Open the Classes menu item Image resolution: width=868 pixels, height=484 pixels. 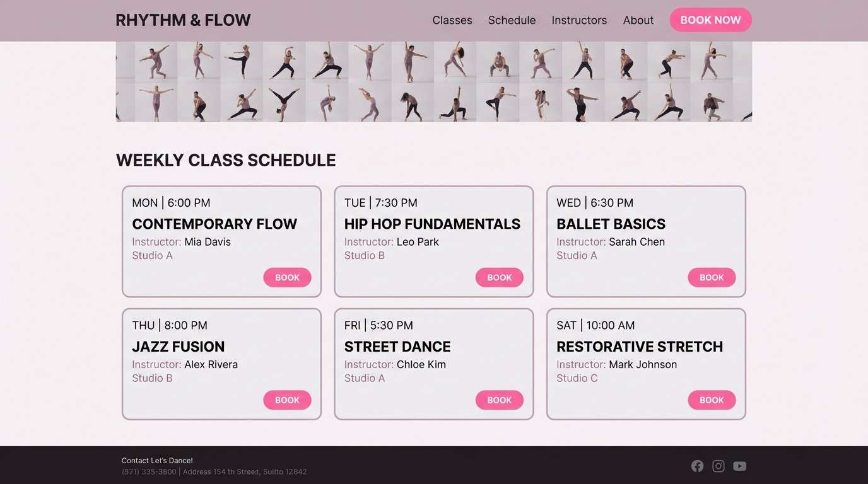click(452, 20)
